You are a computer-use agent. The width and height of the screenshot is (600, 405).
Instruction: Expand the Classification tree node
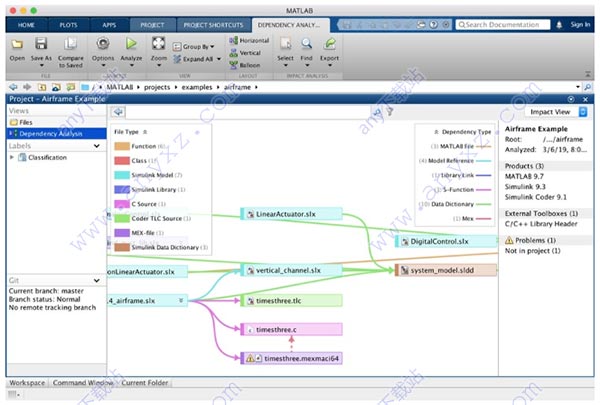(x=12, y=157)
